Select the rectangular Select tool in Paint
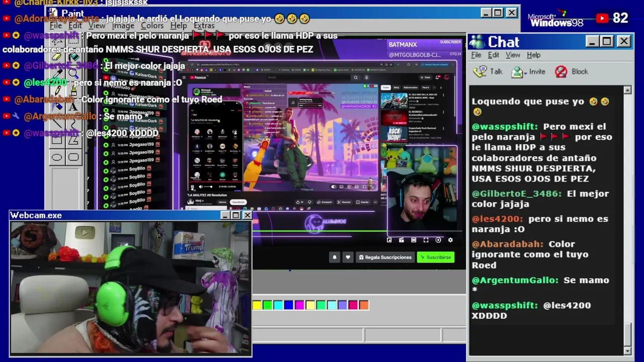 [73, 41]
